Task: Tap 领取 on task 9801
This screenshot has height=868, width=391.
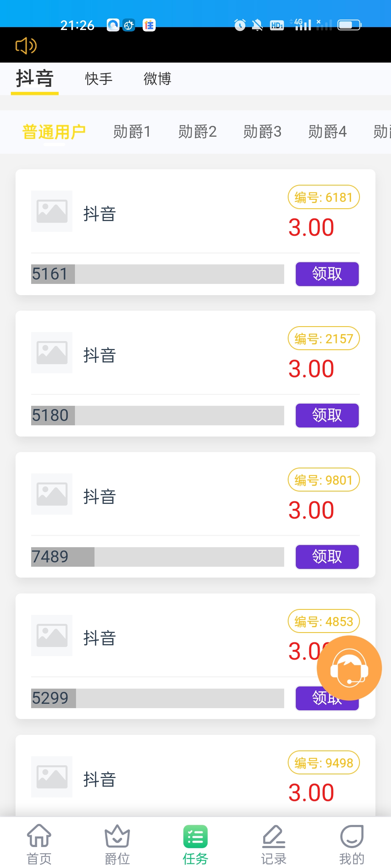Action: 327,557
